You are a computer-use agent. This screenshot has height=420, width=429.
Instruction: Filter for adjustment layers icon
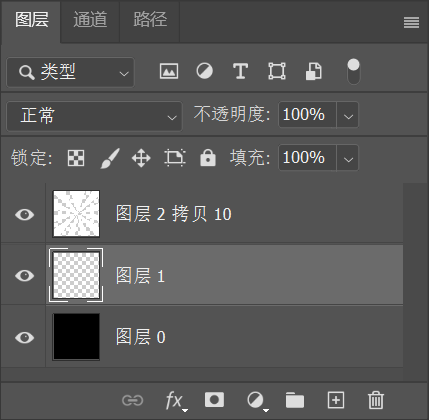[204, 71]
